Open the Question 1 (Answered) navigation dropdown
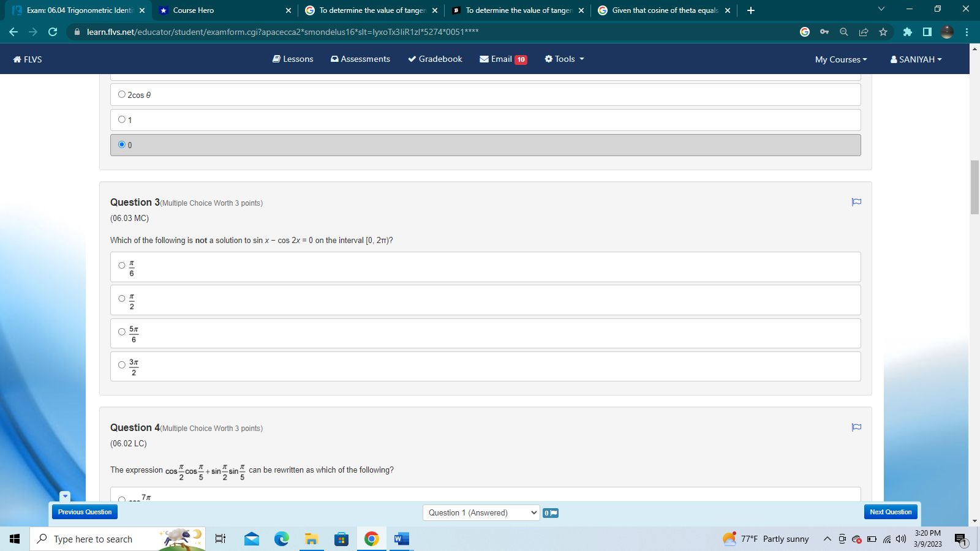Screen dimensions: 980x551 pos(481,512)
